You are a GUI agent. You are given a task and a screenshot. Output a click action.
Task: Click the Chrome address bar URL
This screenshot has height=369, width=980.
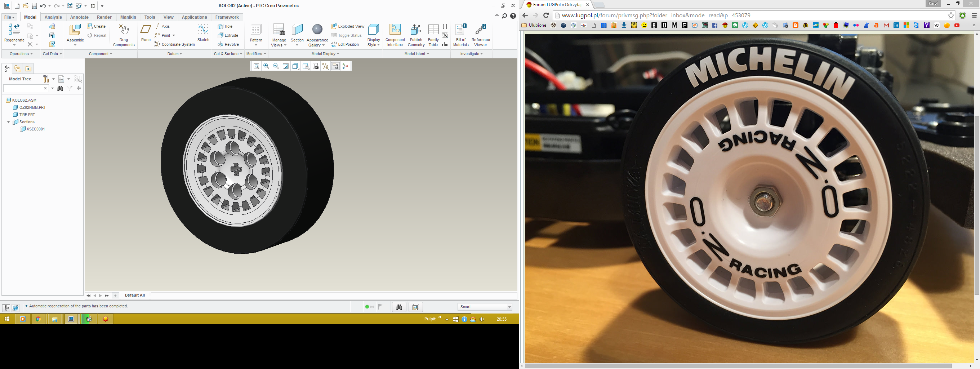pos(656,15)
